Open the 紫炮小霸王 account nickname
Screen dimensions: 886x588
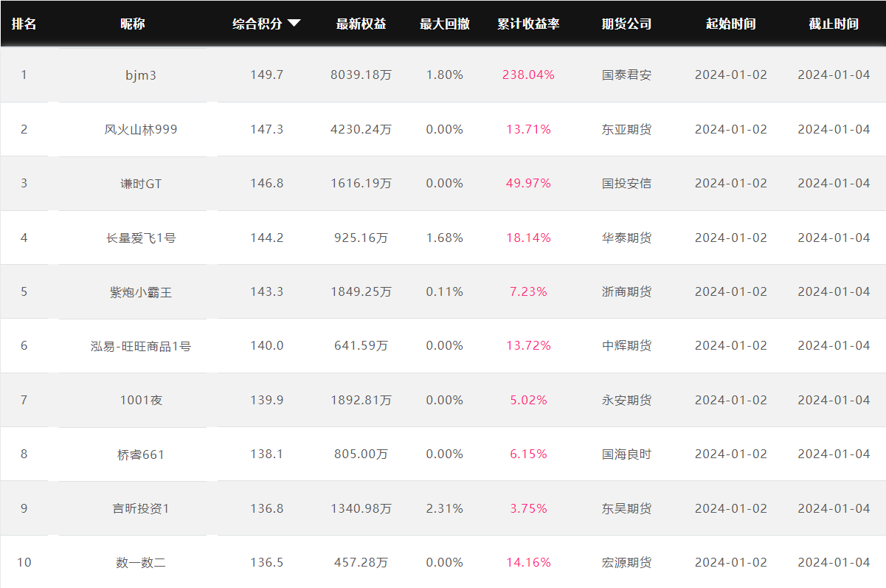(x=141, y=292)
